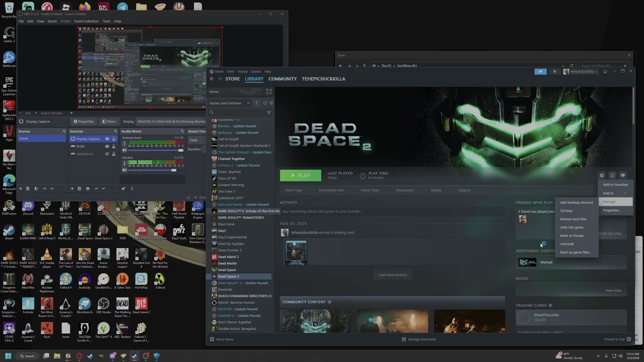The height and width of the screenshot is (362, 644).
Task: Open OBS source Properties button
Action: (x=84, y=121)
